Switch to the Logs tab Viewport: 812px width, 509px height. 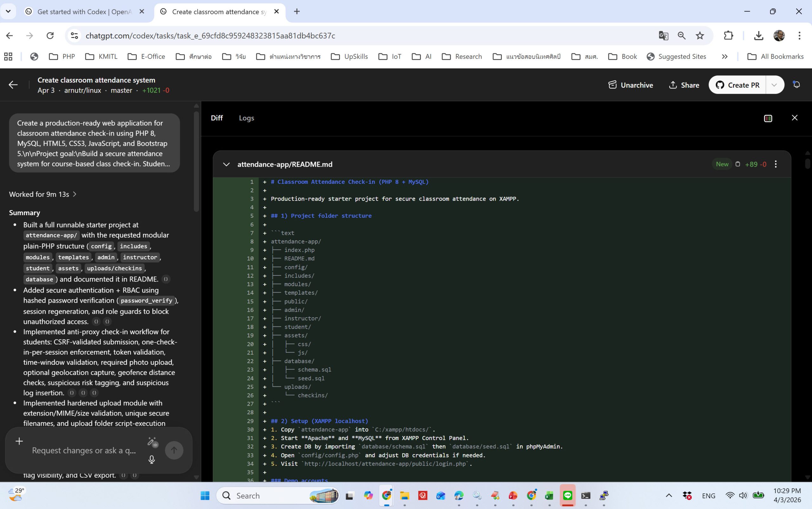[x=246, y=118]
